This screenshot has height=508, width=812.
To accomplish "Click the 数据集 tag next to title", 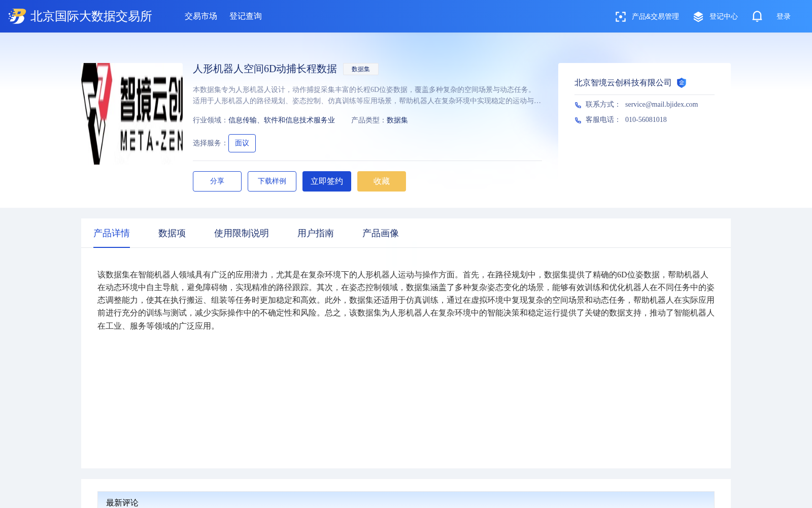I will (x=361, y=69).
